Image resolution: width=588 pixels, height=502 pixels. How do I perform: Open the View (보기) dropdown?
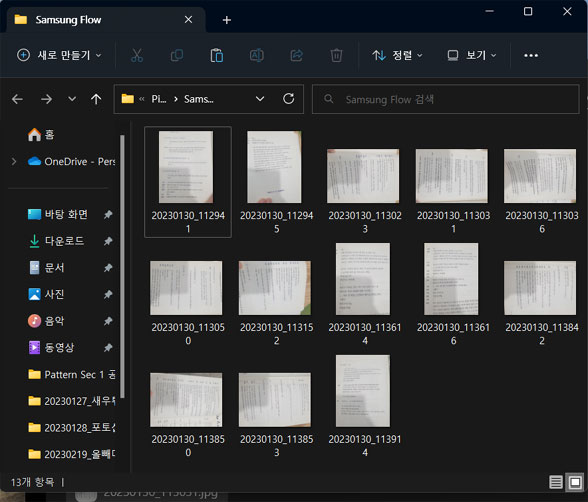point(472,55)
